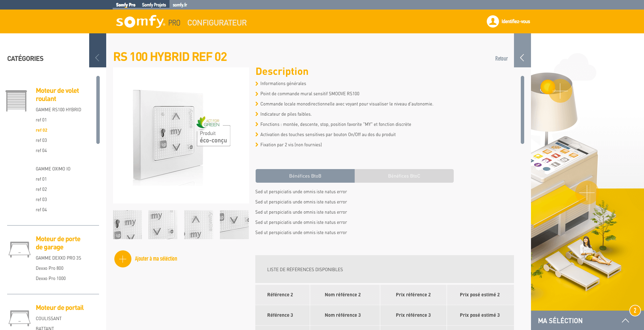Click Prix référence 3 cell

click(413, 315)
